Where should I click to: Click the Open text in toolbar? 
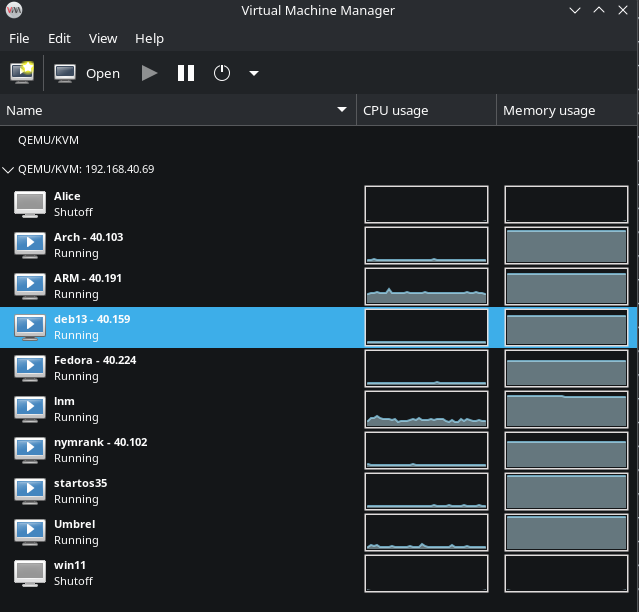(x=103, y=74)
